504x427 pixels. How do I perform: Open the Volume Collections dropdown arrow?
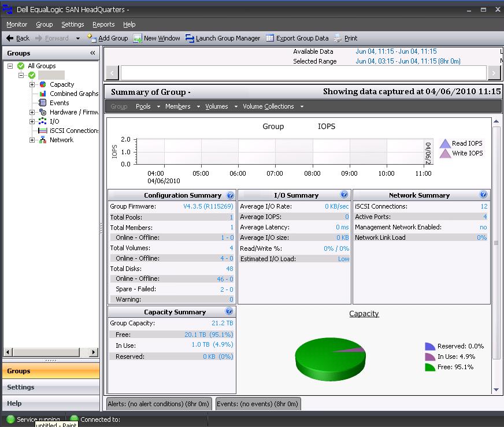[x=302, y=107]
